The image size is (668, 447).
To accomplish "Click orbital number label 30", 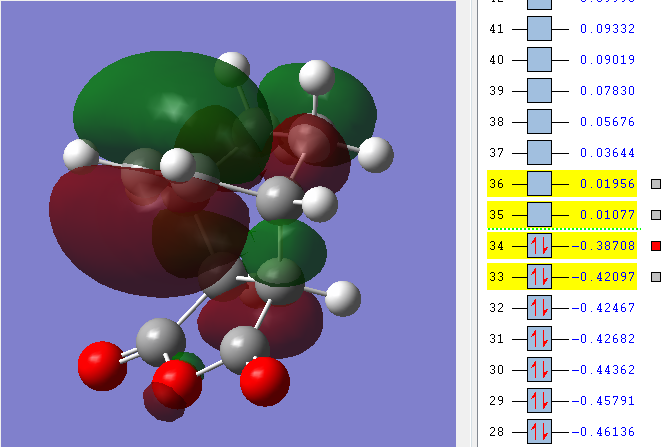I will click(x=497, y=370).
